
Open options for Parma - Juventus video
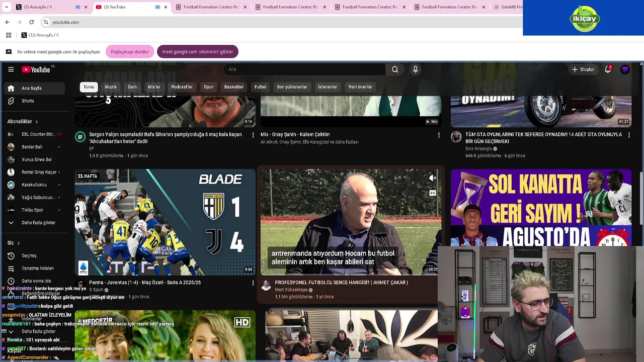[x=253, y=283]
